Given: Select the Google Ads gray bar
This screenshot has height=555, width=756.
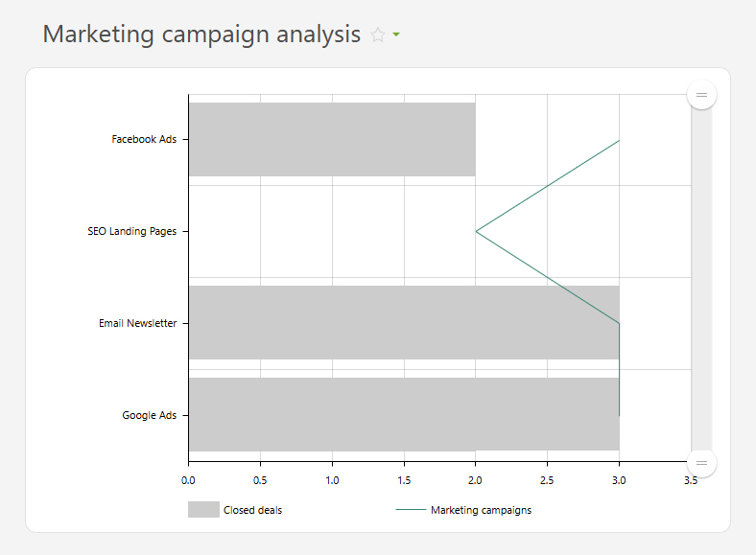Looking at the screenshot, I should 404,414.
